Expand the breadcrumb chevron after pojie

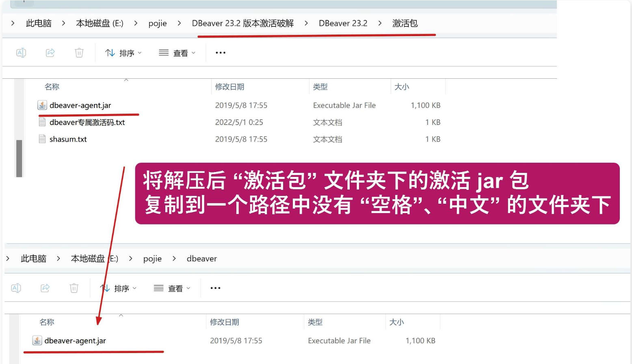click(x=179, y=23)
